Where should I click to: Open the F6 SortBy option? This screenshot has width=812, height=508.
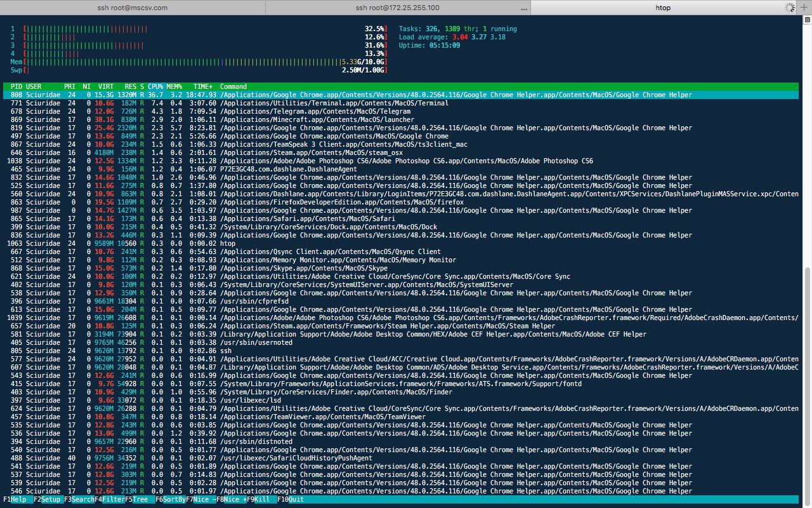(x=171, y=500)
